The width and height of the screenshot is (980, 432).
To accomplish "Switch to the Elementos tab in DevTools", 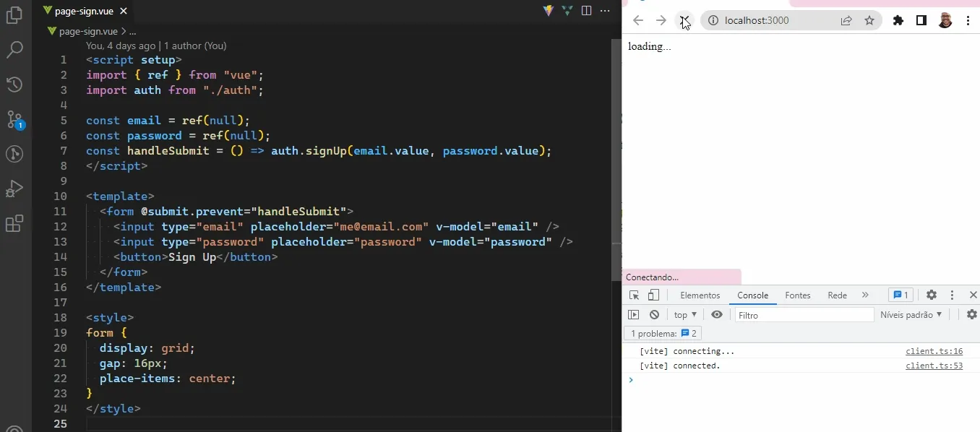I will [x=700, y=295].
